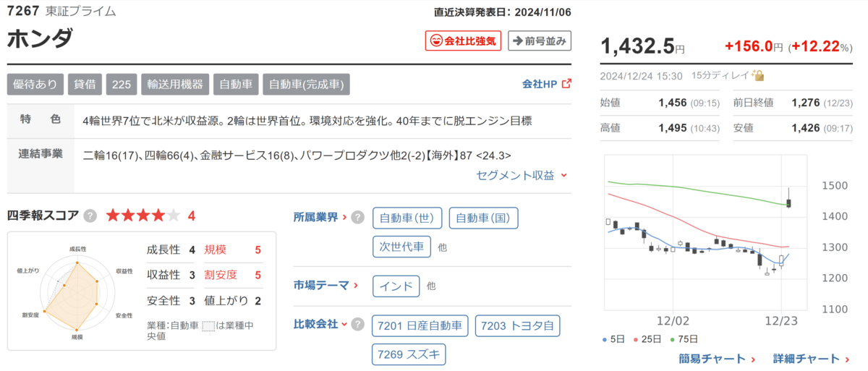
Task: Open 詳細チャート link
Action: (812, 359)
